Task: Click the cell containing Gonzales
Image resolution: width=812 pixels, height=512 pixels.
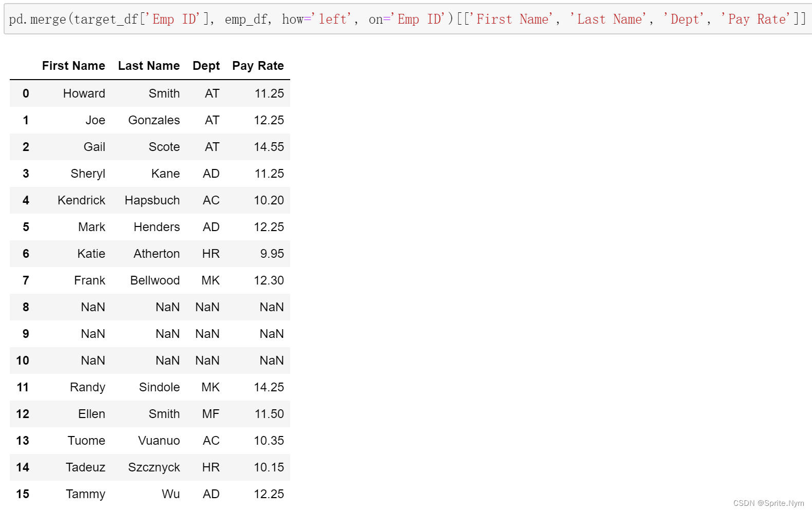Action: tap(154, 120)
